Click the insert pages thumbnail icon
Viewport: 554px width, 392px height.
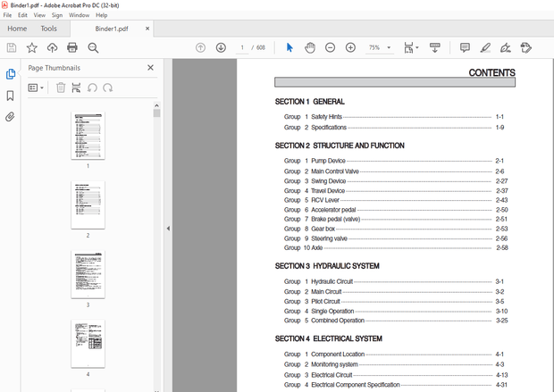(76, 88)
